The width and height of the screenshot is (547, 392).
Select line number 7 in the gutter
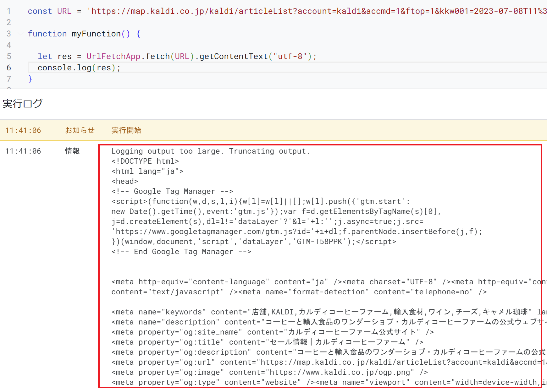[9, 79]
